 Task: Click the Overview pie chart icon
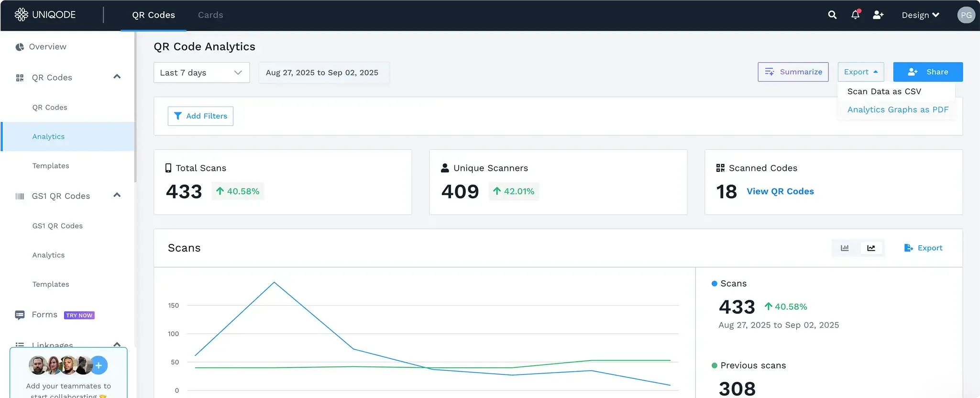click(x=20, y=47)
